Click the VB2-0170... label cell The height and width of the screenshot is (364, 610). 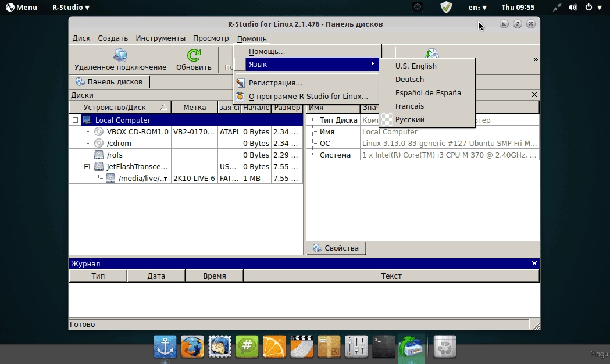[x=194, y=131]
